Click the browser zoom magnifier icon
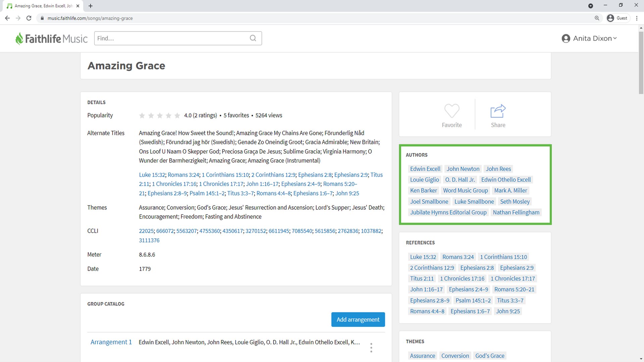Image resolution: width=644 pixels, height=362 pixels. tap(597, 18)
